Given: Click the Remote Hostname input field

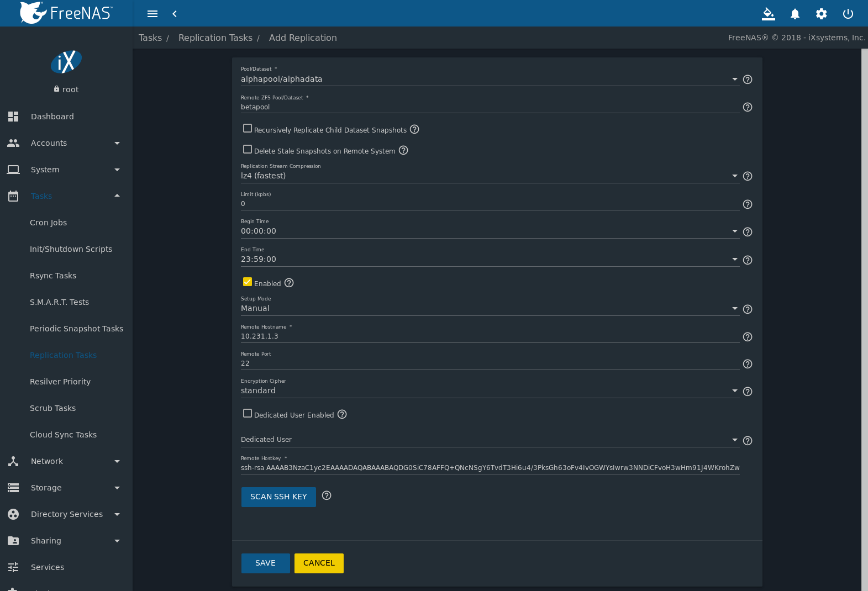Looking at the screenshot, I should pyautogui.click(x=490, y=336).
